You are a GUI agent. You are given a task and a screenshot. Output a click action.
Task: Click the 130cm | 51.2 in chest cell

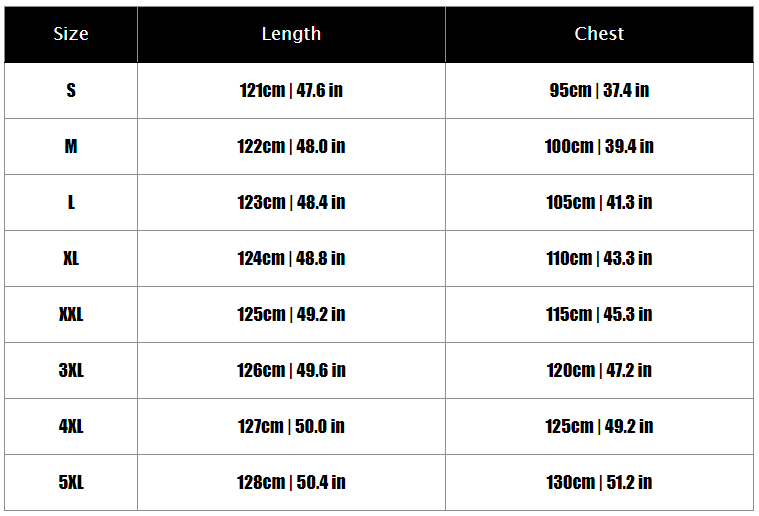599,483
